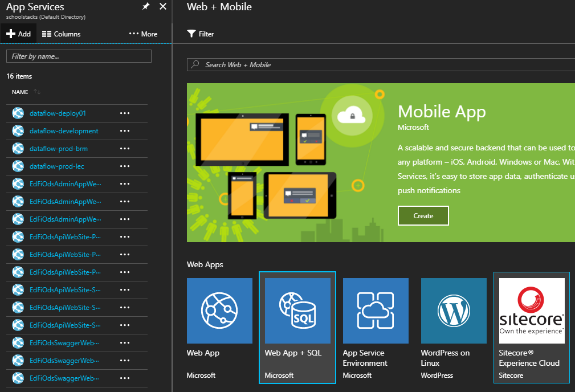Open the ellipsis menu for dataflow-deploy01
Image resolution: width=575 pixels, height=392 pixels.
(x=125, y=113)
